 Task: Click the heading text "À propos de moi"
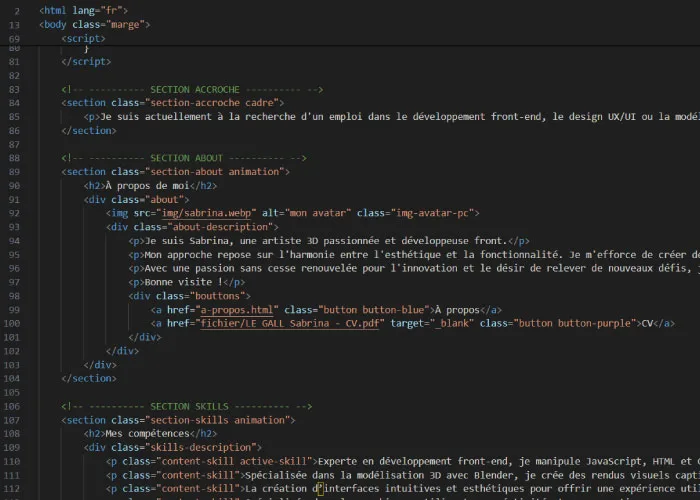click(x=147, y=186)
